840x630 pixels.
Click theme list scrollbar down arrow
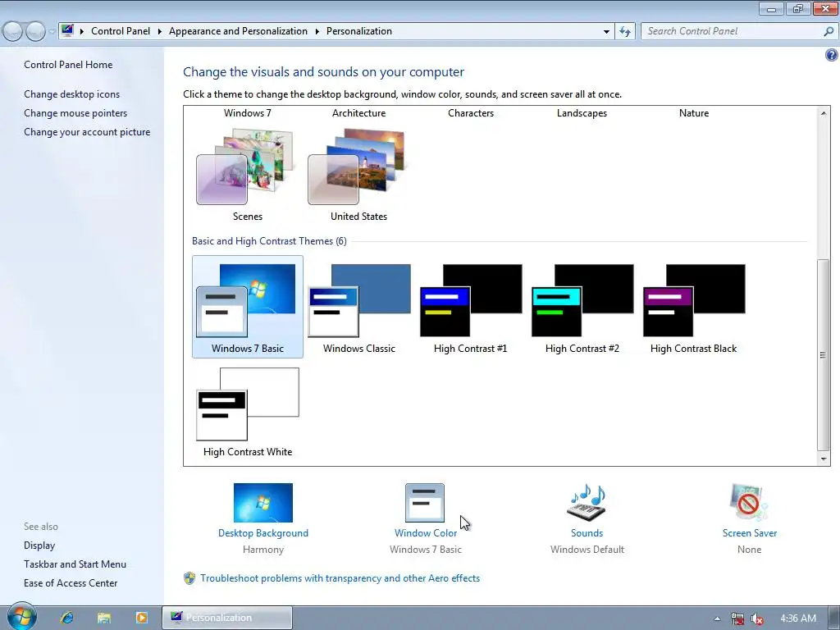823,459
